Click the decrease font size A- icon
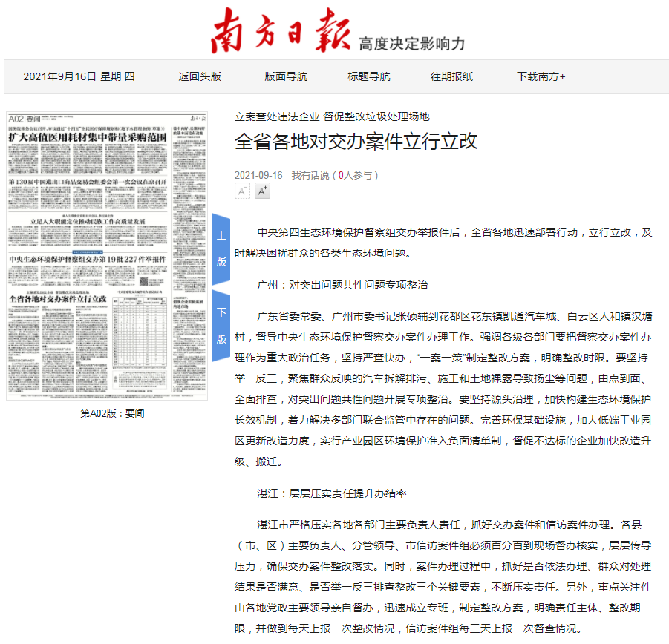Image resolution: width=669 pixels, height=644 pixels. [x=242, y=191]
